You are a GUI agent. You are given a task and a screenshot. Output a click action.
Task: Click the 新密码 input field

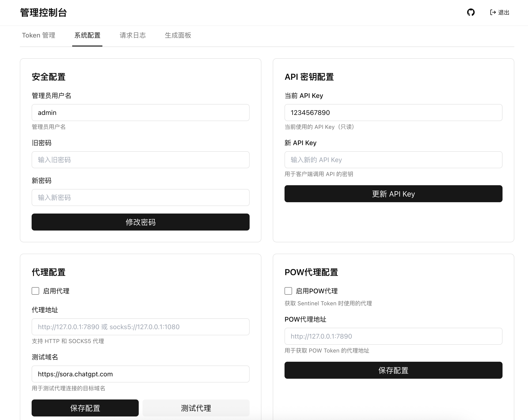[140, 197]
